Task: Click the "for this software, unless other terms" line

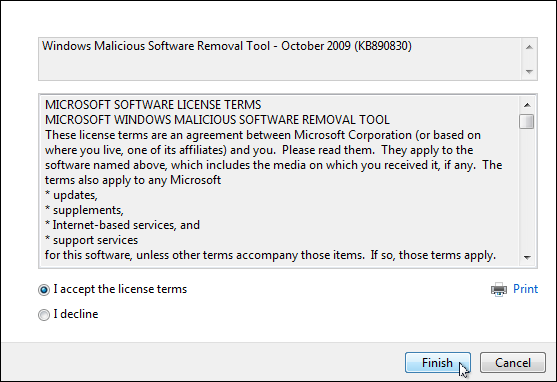Action: click(x=270, y=255)
